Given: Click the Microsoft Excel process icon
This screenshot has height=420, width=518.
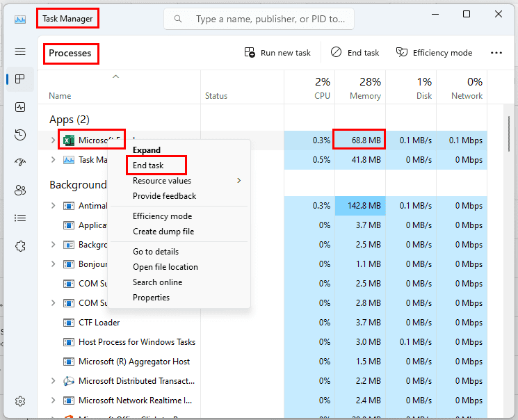Looking at the screenshot, I should pyautogui.click(x=69, y=140).
